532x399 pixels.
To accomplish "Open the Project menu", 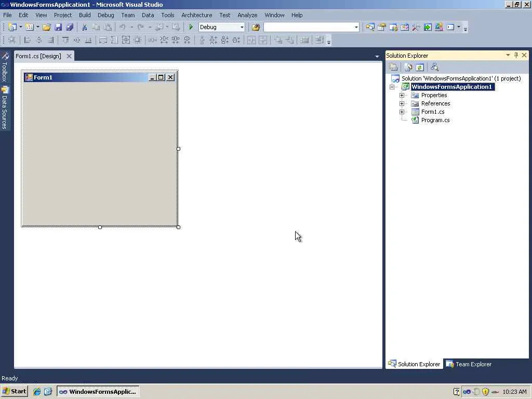I will coord(63,15).
